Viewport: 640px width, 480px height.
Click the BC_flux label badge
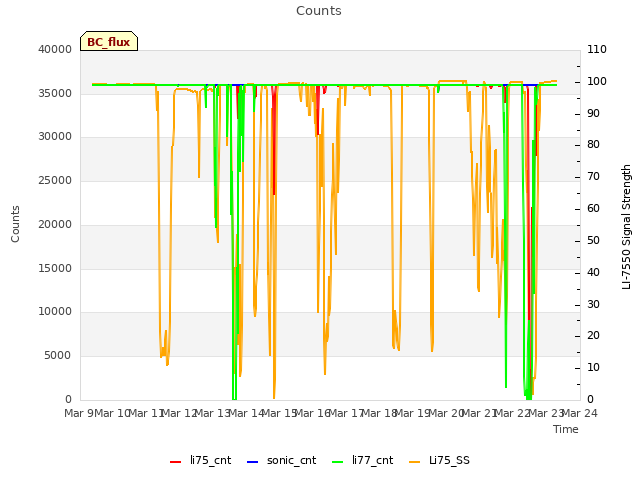109,41
